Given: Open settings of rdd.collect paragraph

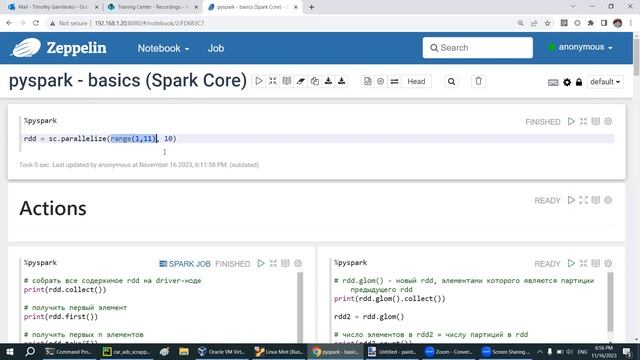Looking at the screenshot, I should pyautogui.click(x=298, y=263).
